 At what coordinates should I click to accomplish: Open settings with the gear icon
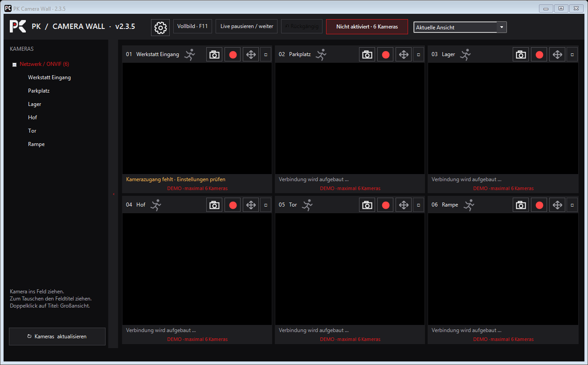coord(160,28)
